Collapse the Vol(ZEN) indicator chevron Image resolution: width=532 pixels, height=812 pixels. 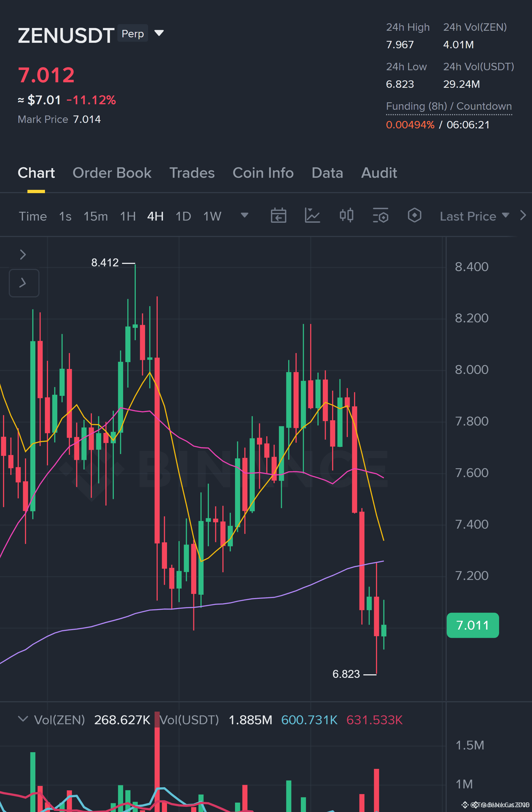[23, 719]
